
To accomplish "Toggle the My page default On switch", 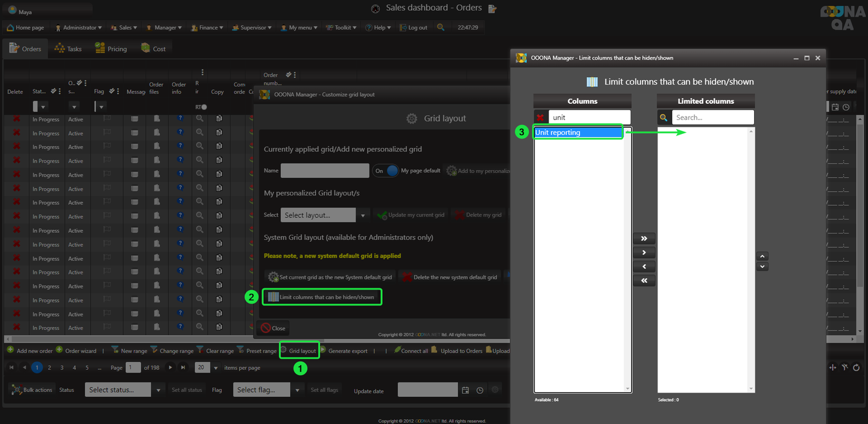I will [x=386, y=171].
